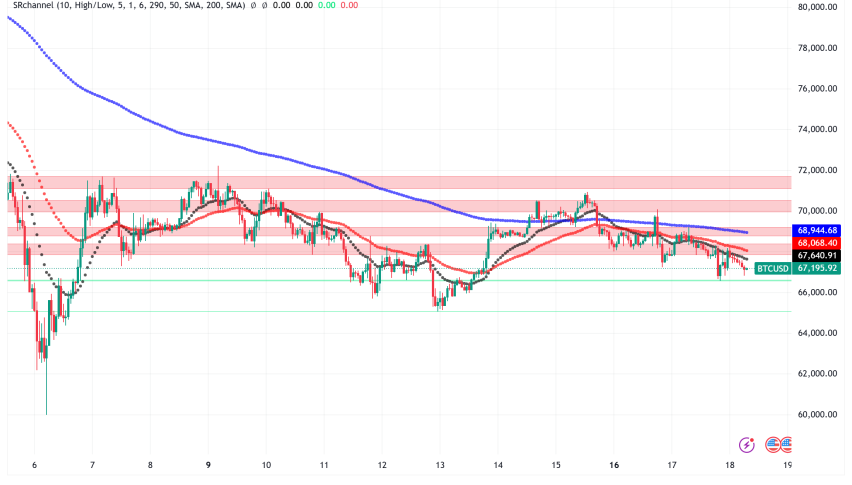Click the 74,000.00 price axis label
This screenshot has height=485, width=852.
[x=820, y=129]
